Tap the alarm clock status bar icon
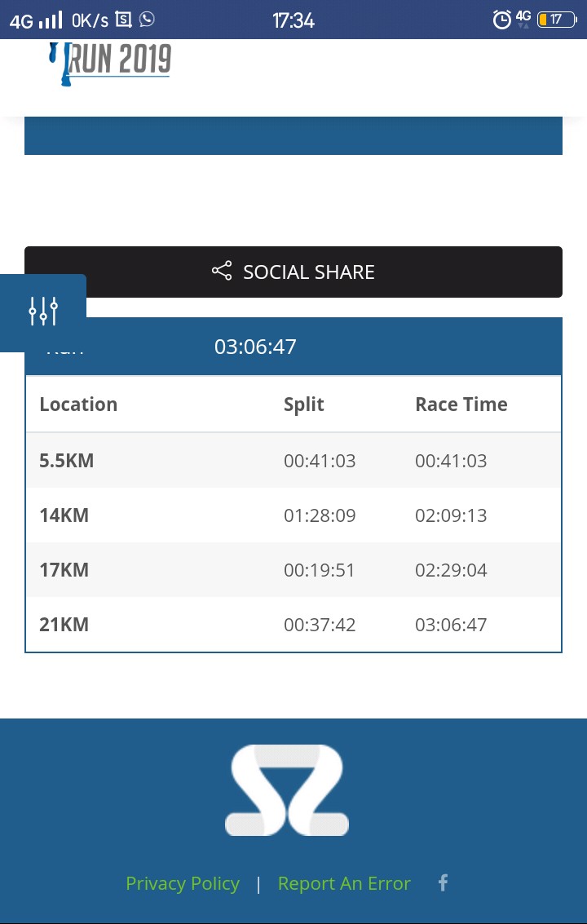Viewport: 587px width, 924px height. (501, 20)
